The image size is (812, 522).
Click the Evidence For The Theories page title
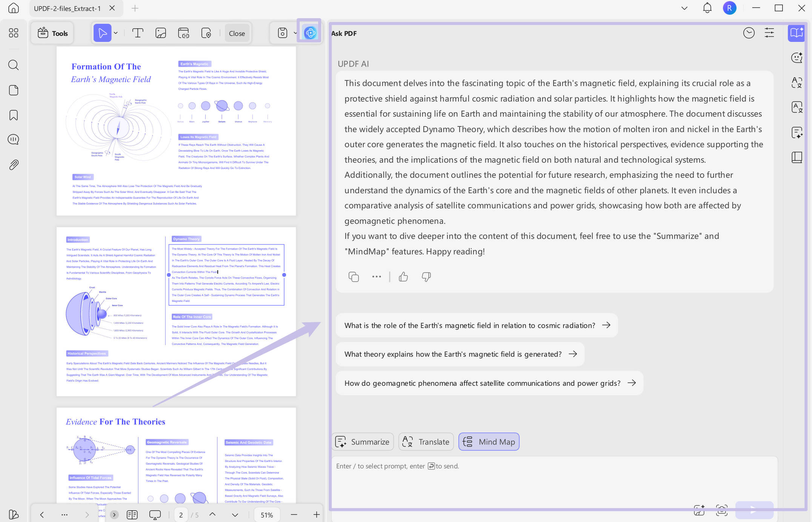click(x=115, y=422)
